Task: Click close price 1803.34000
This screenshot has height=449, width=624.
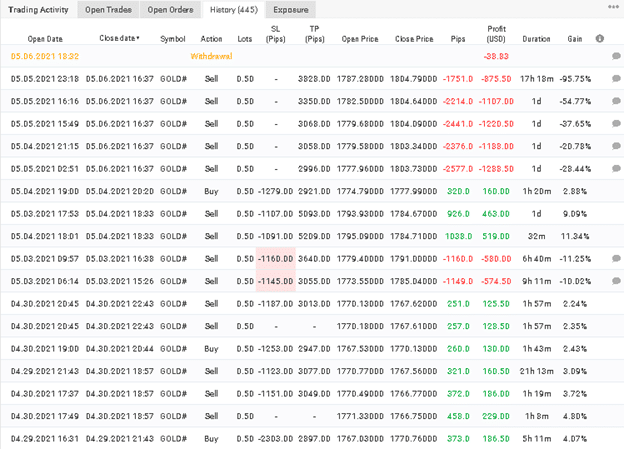Action: tap(413, 146)
